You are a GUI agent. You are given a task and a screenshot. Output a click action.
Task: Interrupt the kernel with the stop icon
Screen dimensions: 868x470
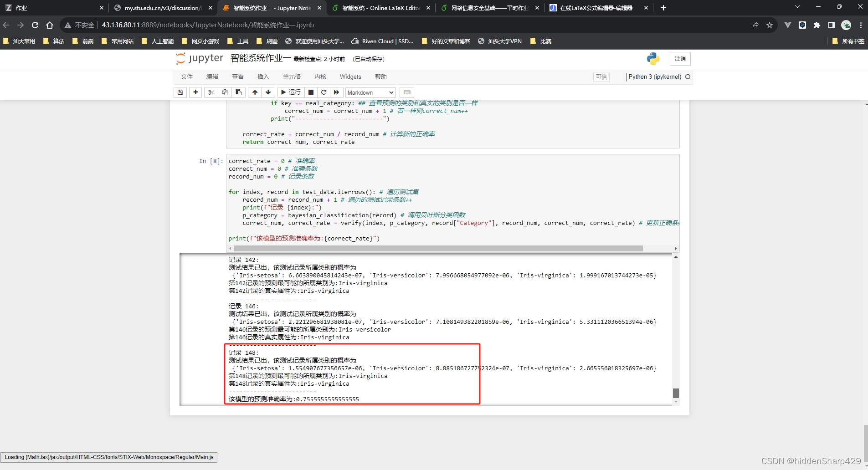(311, 92)
